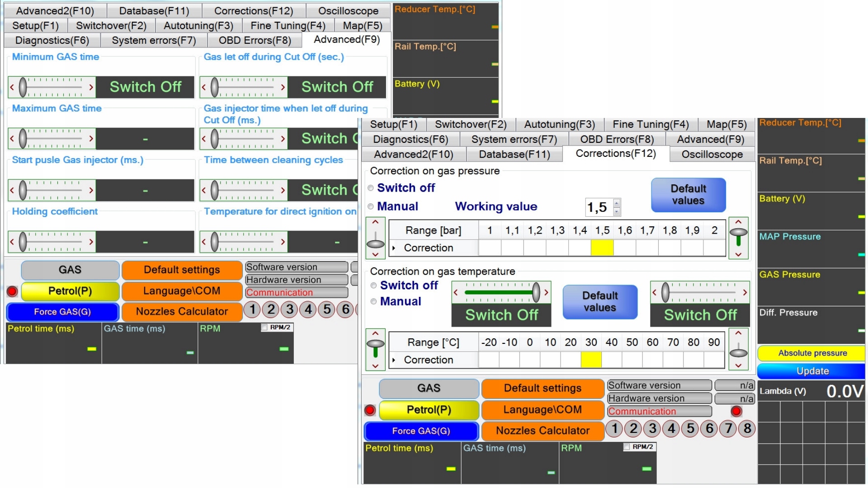Click the Correction row arrow for gas pressure
Image resolution: width=868 pixels, height=488 pixels.
(394, 248)
